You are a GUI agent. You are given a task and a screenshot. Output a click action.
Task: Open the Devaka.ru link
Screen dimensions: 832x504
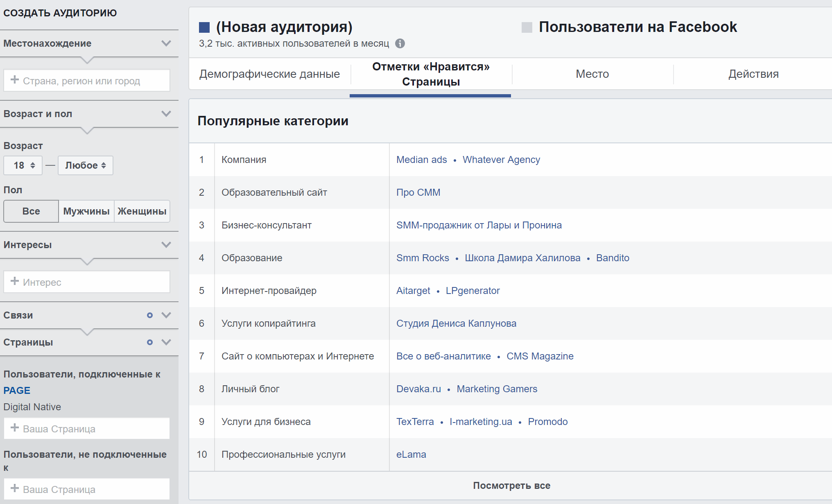418,389
